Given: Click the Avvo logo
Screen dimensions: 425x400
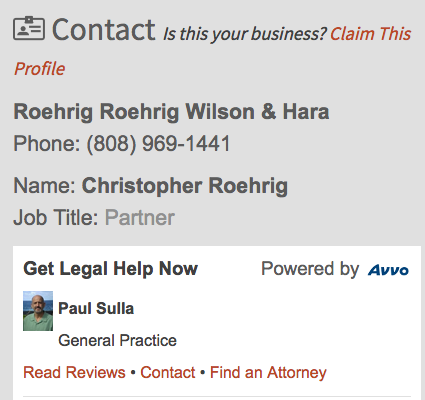Looking at the screenshot, I should pos(388,270).
